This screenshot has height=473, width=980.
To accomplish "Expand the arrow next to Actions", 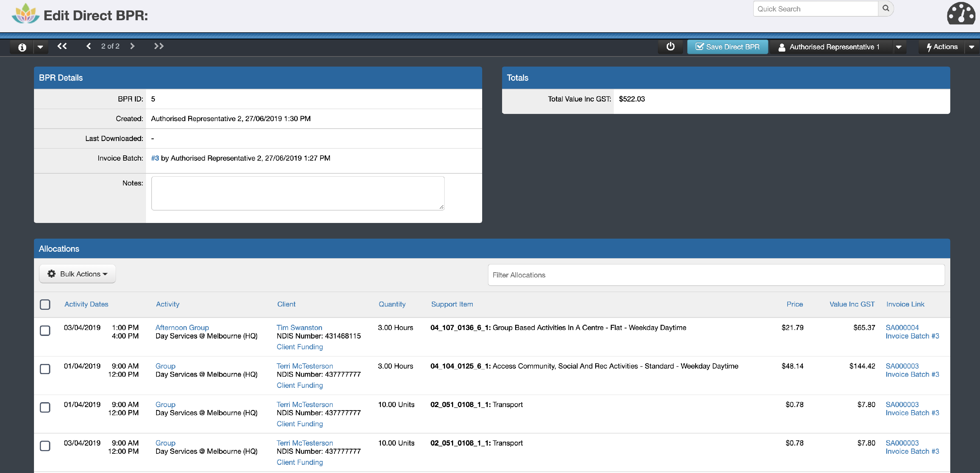I will coord(972,47).
